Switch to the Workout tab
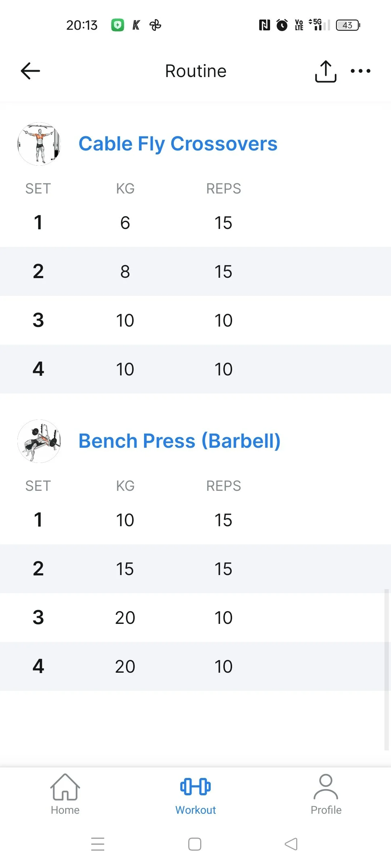 (x=195, y=794)
